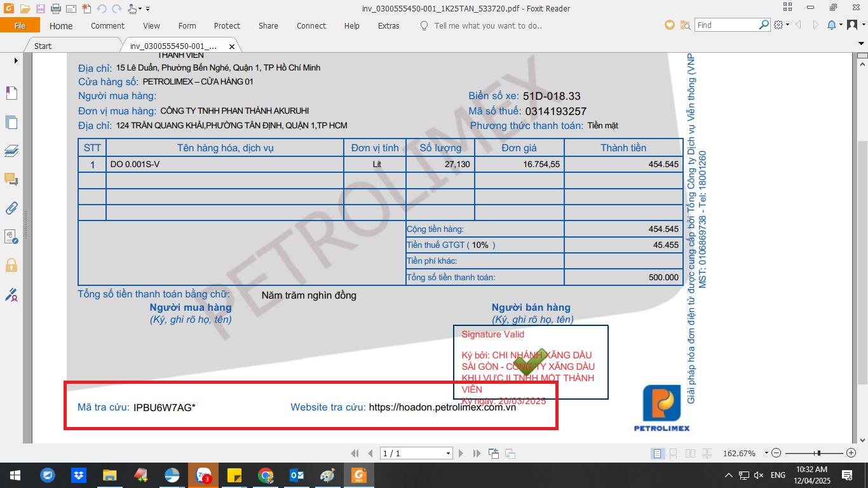Viewport: 868px width, 488px height.
Task: Open the Pages thumbnails panel icon
Action: 11,122
